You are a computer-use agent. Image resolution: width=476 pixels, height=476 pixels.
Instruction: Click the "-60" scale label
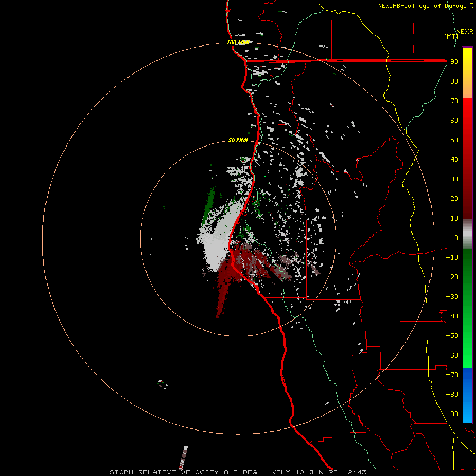[452, 355]
